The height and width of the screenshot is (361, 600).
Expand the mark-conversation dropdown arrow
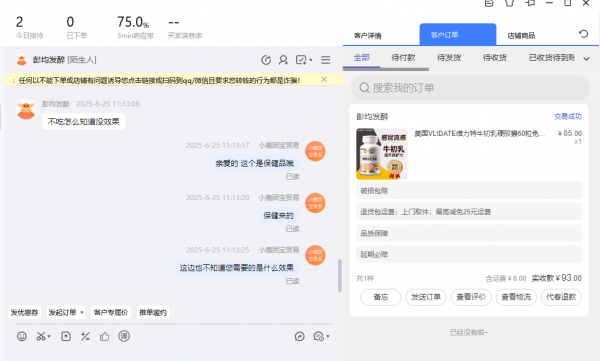(x=310, y=60)
